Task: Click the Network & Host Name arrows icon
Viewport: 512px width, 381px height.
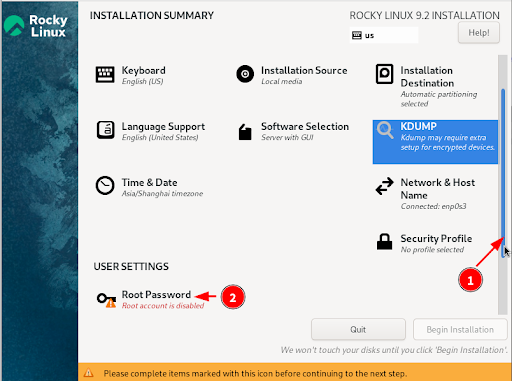Action: coord(384,186)
